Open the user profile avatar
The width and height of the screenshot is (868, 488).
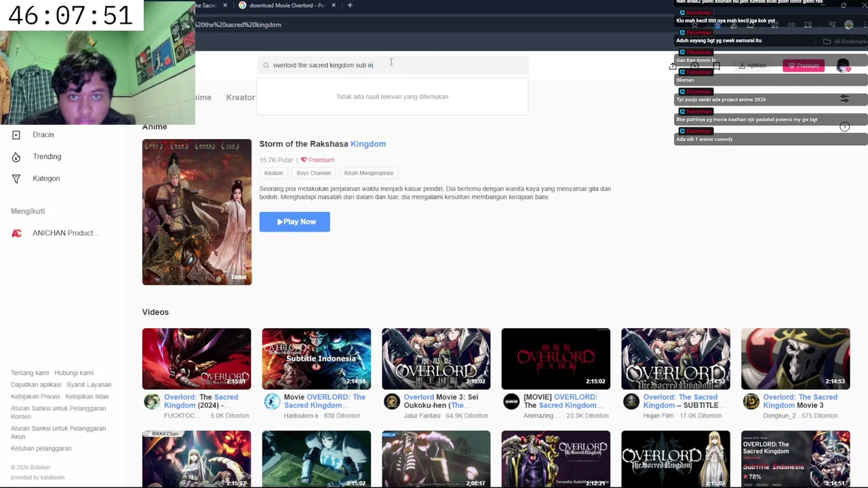click(x=843, y=66)
